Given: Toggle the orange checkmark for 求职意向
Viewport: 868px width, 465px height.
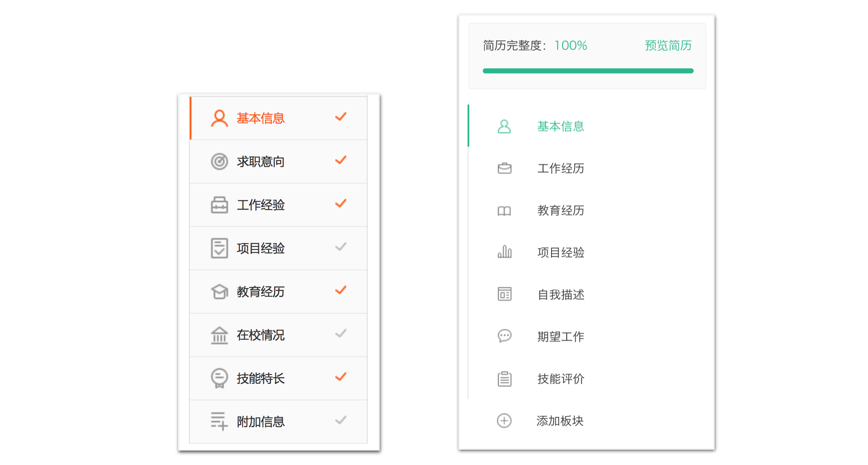Looking at the screenshot, I should coord(341,160).
